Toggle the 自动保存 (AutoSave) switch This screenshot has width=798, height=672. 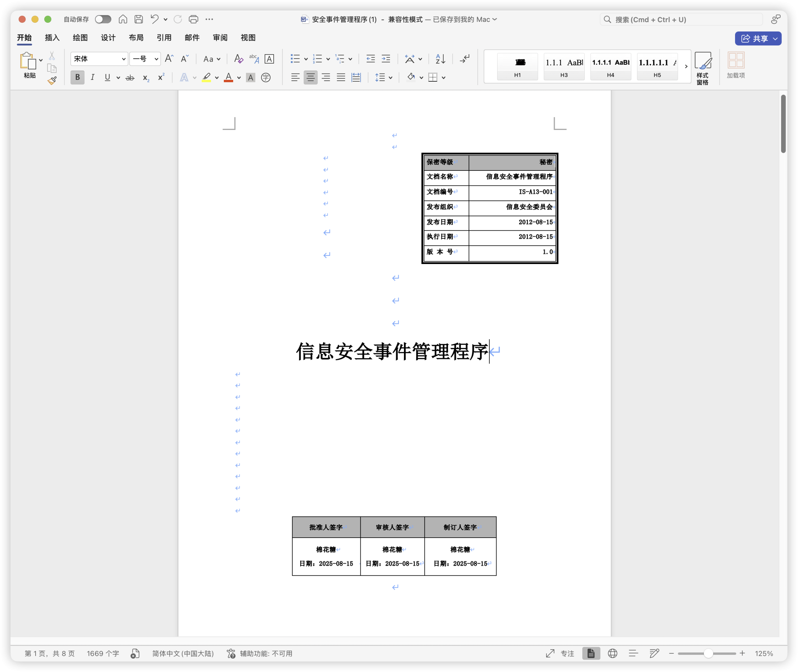coord(103,19)
